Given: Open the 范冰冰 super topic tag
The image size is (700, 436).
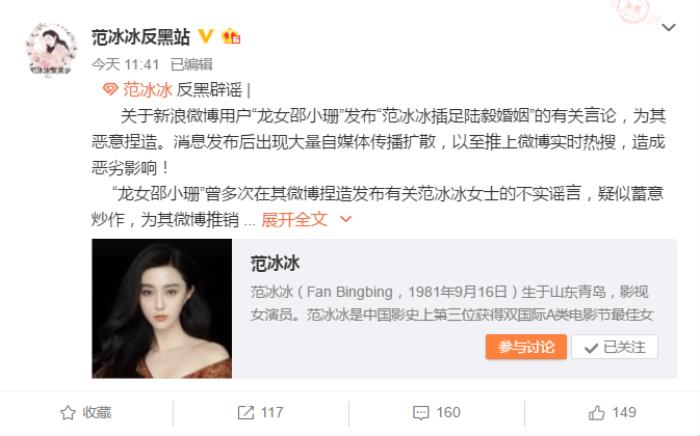Looking at the screenshot, I should coord(147,90).
